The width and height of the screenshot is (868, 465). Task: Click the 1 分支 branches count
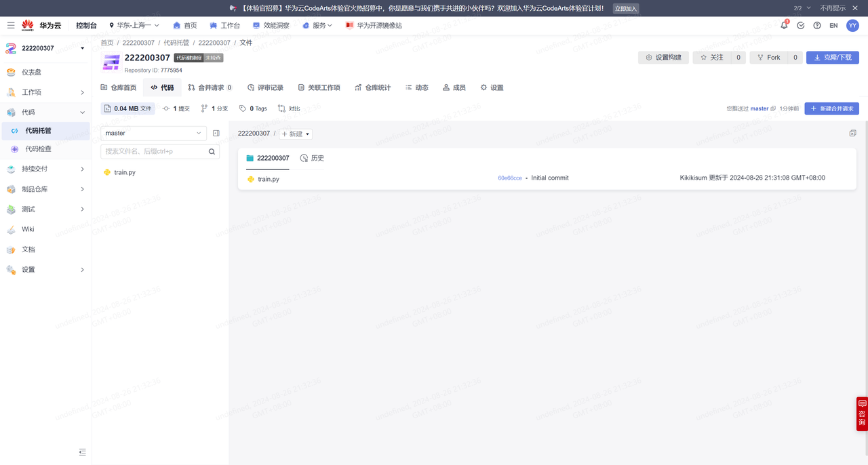215,108
